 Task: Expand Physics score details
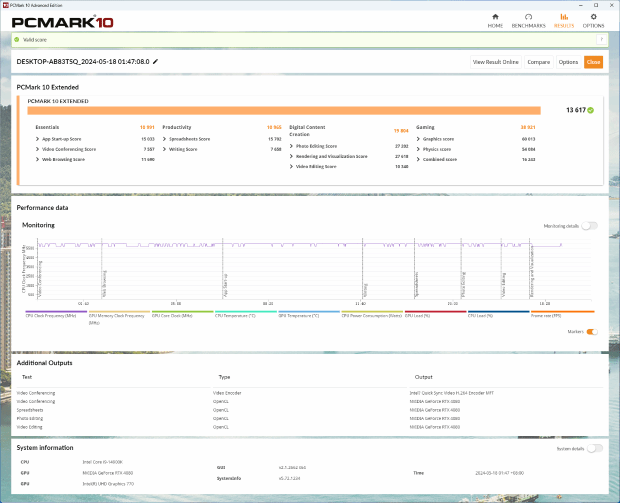click(x=418, y=149)
